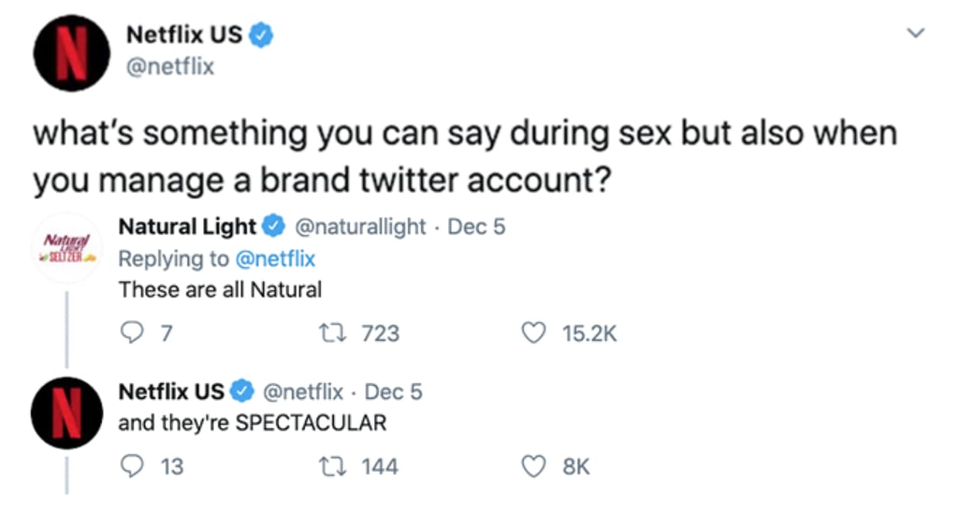Open Natural Light's profile picture
980x530 pixels.
point(67,247)
